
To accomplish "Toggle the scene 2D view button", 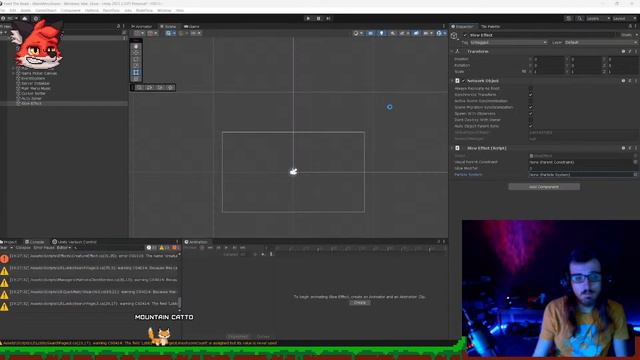I will [x=371, y=33].
